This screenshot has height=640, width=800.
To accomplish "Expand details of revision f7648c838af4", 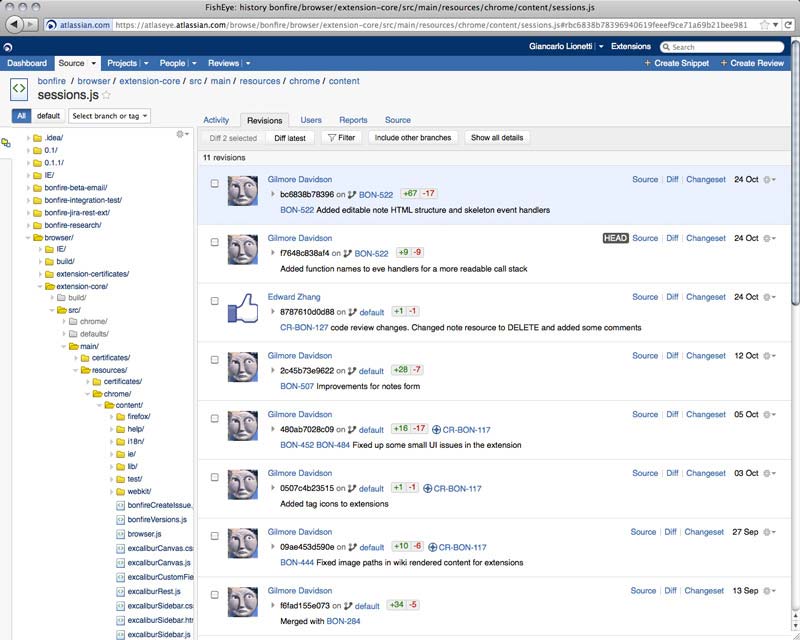I will (x=272, y=253).
